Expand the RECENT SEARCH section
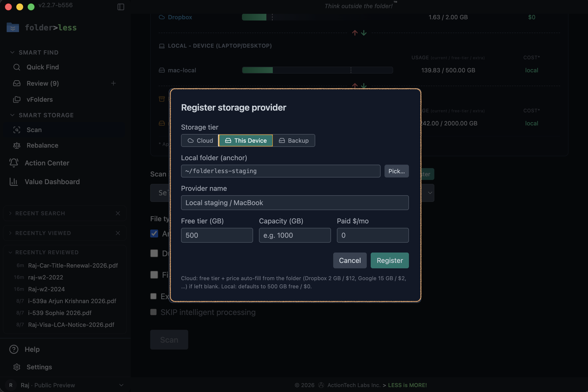Viewport: 588px width, 392px height. [x=10, y=213]
